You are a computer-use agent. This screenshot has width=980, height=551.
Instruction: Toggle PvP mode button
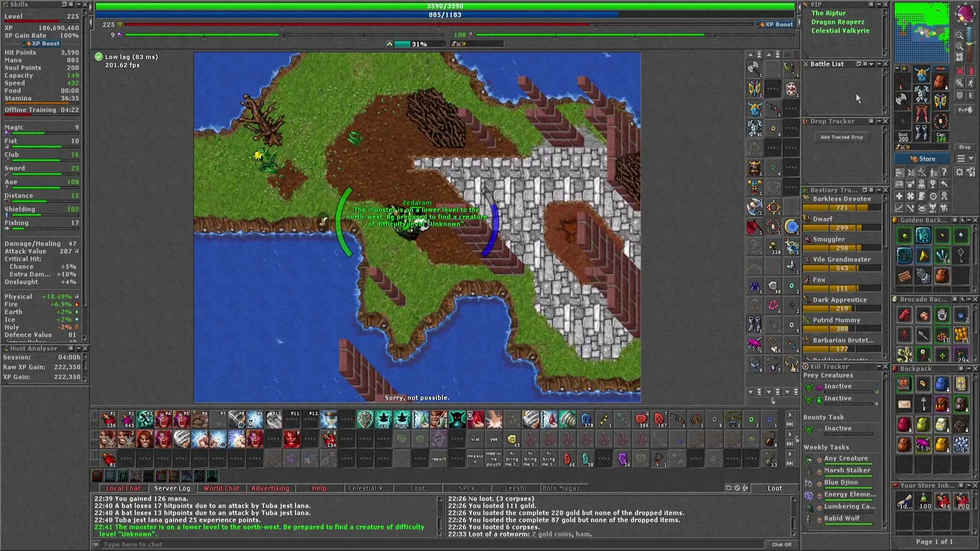coord(965,110)
